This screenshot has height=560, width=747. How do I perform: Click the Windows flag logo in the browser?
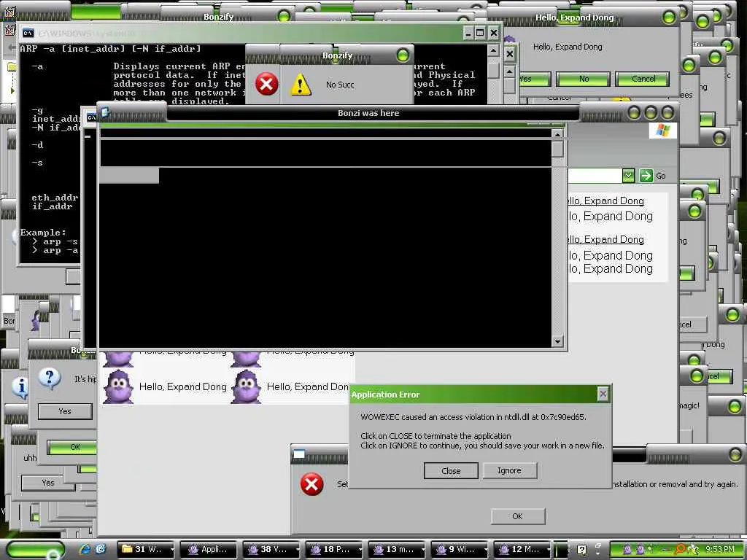(662, 131)
